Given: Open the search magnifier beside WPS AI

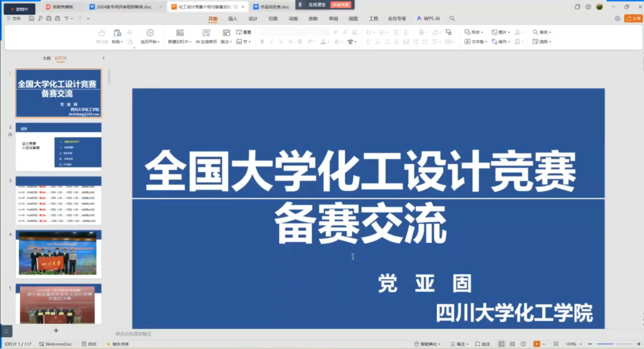Looking at the screenshot, I should [452, 19].
